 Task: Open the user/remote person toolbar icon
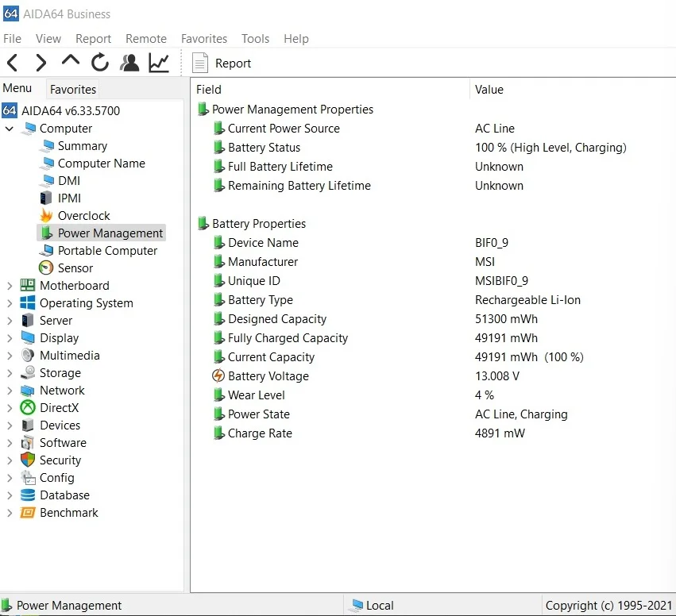[129, 63]
